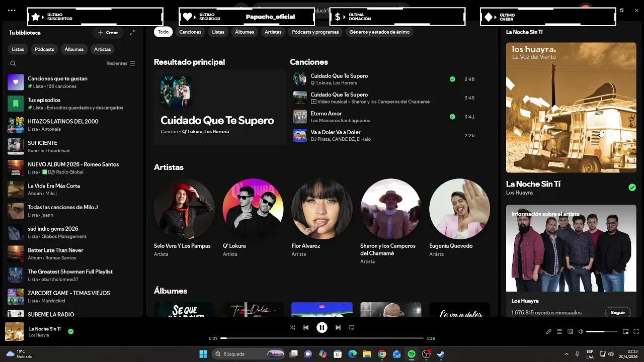Open Q' Lokura link in top result
This screenshot has height=362, width=644.
click(x=192, y=132)
